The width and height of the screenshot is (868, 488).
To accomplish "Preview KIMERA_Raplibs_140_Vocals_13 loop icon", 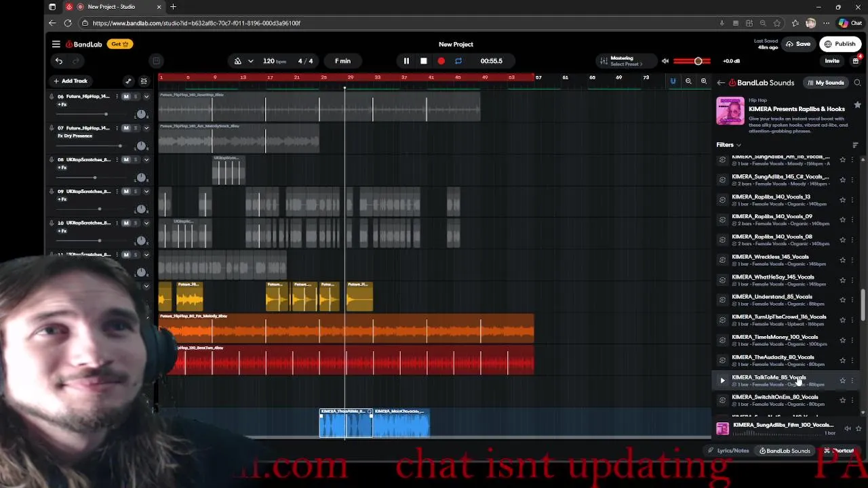I will 722,200.
